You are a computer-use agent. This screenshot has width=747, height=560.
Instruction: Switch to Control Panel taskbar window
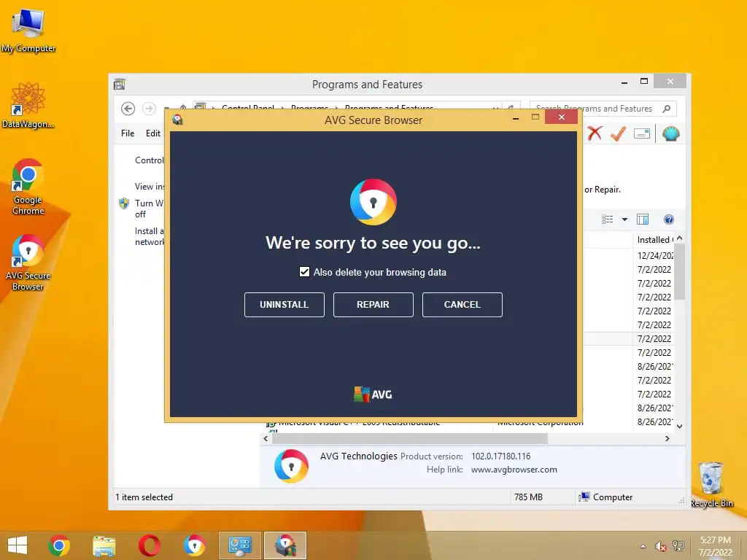[239, 545]
